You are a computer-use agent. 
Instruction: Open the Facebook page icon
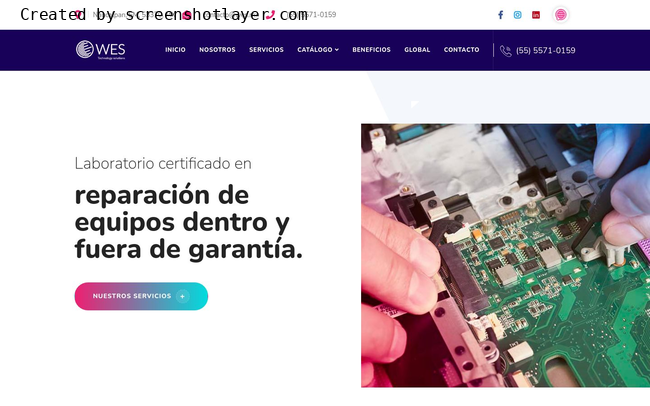(500, 15)
